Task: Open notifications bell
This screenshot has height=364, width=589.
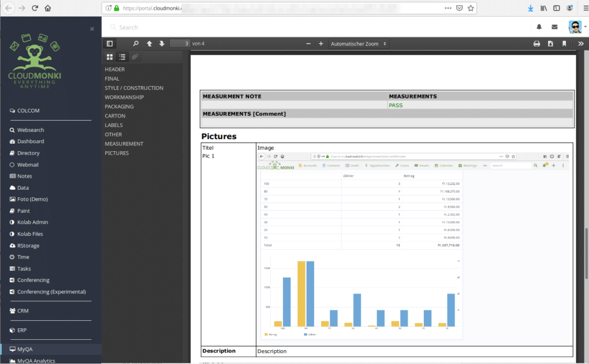Action: pyautogui.click(x=539, y=26)
